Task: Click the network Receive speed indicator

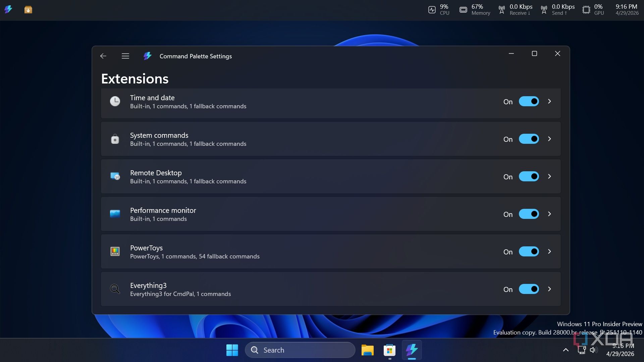Action: 515,10
